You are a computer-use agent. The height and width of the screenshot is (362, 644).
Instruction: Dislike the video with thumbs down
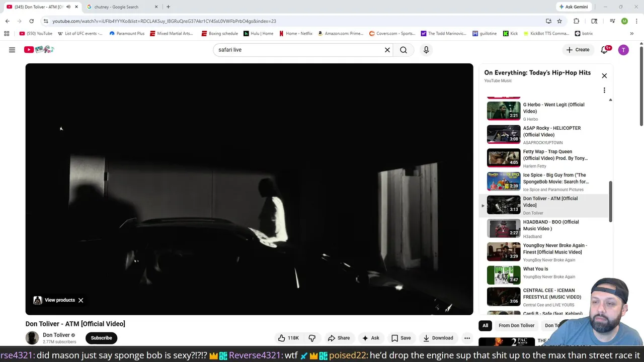click(x=312, y=338)
